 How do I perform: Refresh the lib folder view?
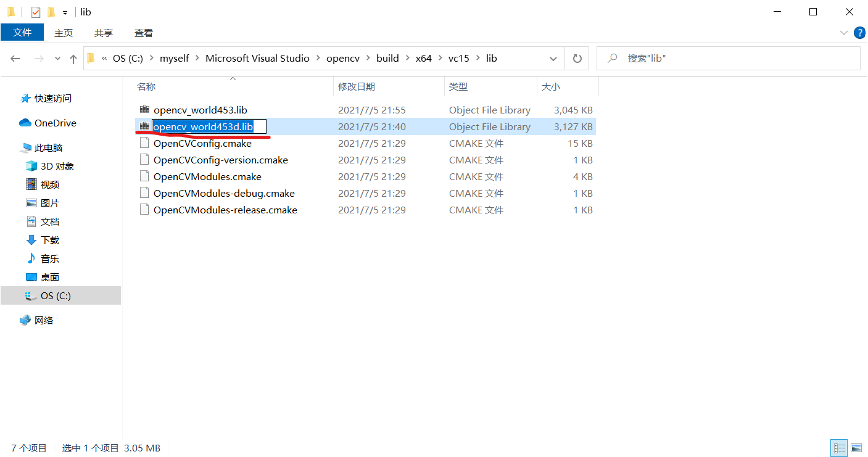pyautogui.click(x=577, y=59)
